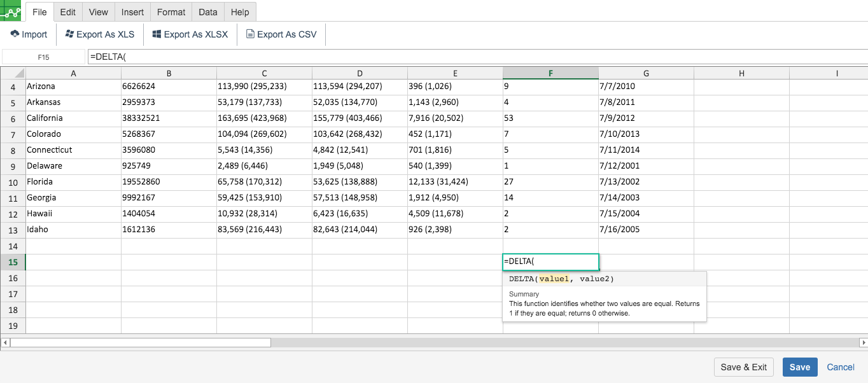
Task: Switch to the View tab
Action: [98, 12]
